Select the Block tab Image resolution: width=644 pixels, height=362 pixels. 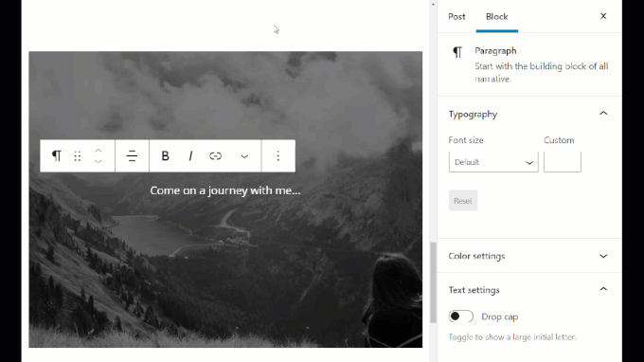497,16
